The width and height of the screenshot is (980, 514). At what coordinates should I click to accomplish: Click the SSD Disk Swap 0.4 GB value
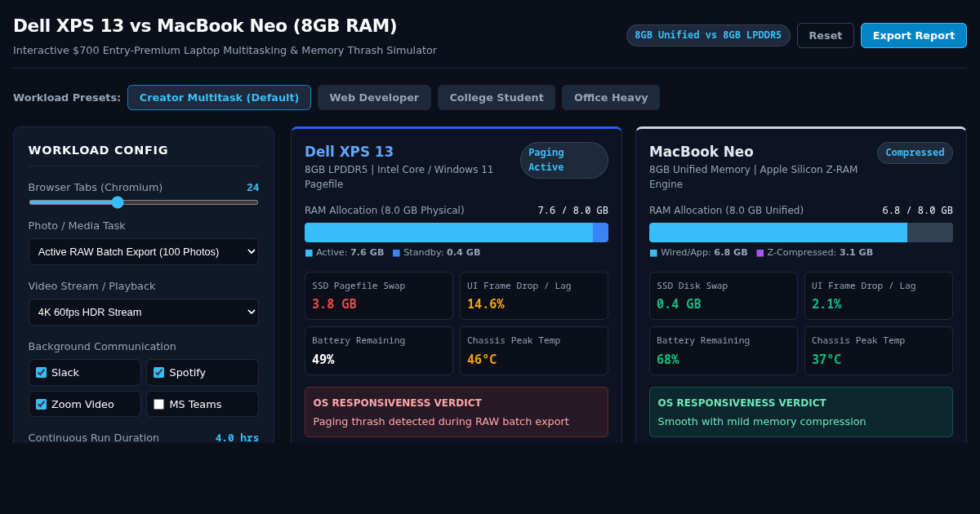pyautogui.click(x=679, y=304)
